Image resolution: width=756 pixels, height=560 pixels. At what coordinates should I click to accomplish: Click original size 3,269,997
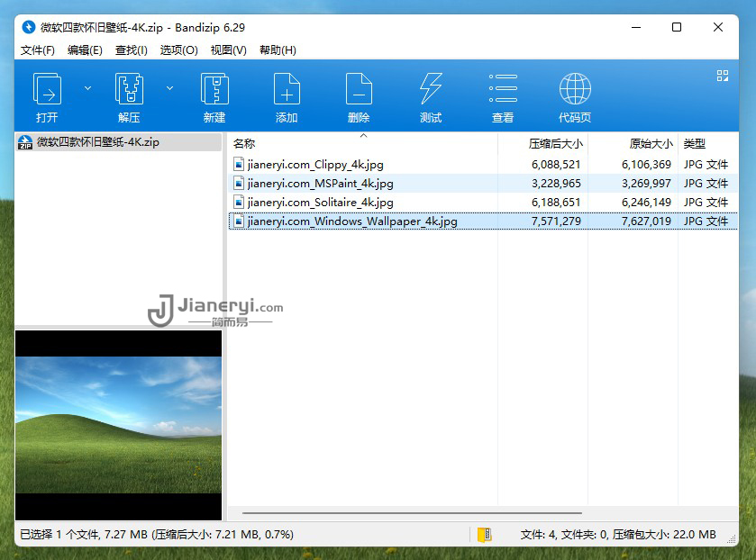646,184
